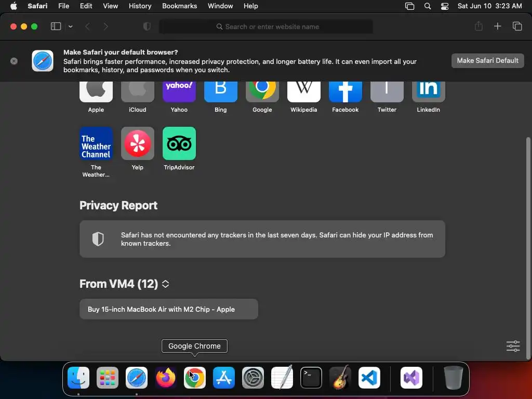Viewport: 532px width, 399px height.
Task: Open the Twitter favorite icon
Action: [x=387, y=91]
